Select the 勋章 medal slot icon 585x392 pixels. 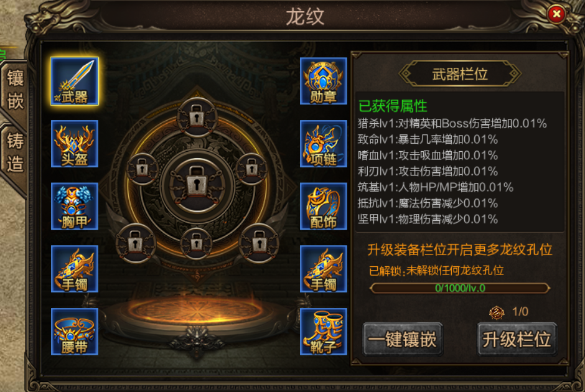pos(324,81)
